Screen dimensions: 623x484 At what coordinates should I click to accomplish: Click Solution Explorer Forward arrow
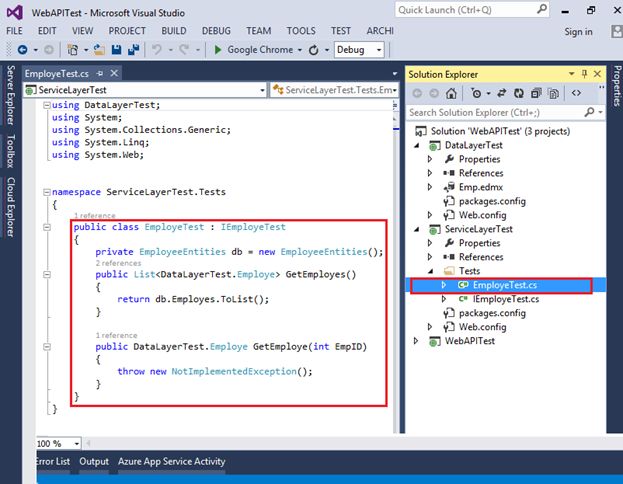coord(434,93)
